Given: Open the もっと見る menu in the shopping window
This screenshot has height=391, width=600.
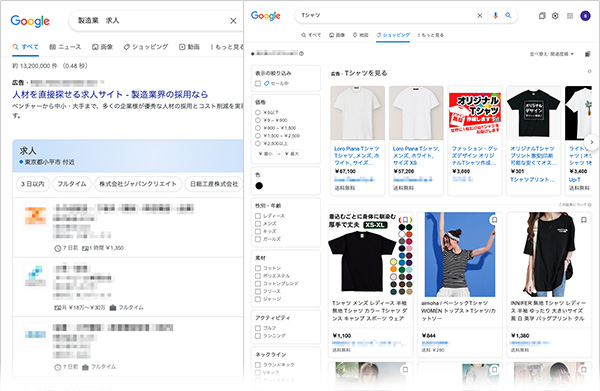Looking at the screenshot, I should 431,35.
